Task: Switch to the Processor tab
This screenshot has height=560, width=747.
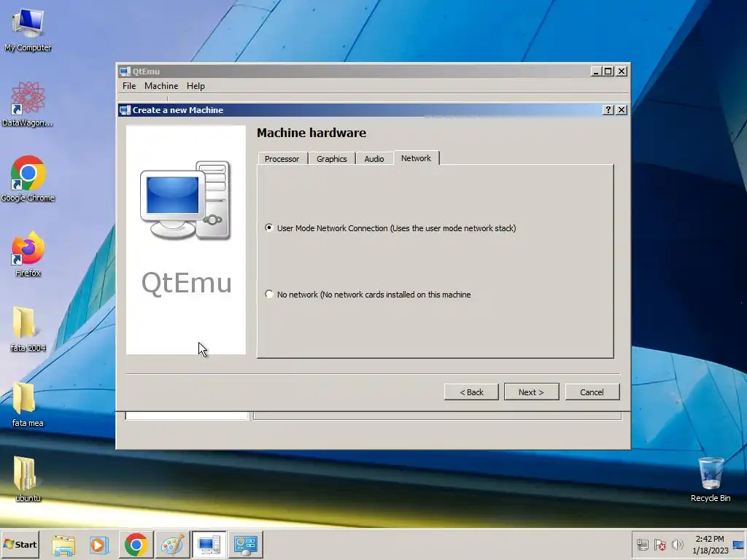Action: (x=282, y=158)
